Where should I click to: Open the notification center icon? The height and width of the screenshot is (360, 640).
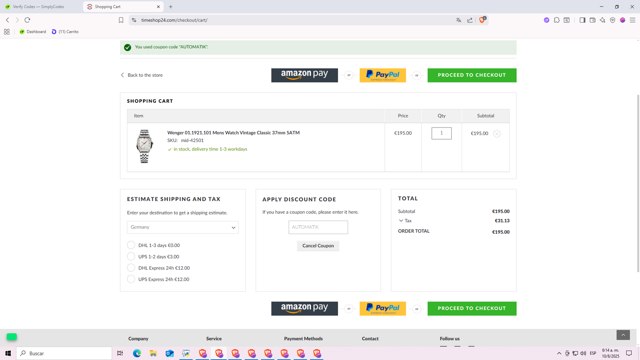coord(629,353)
